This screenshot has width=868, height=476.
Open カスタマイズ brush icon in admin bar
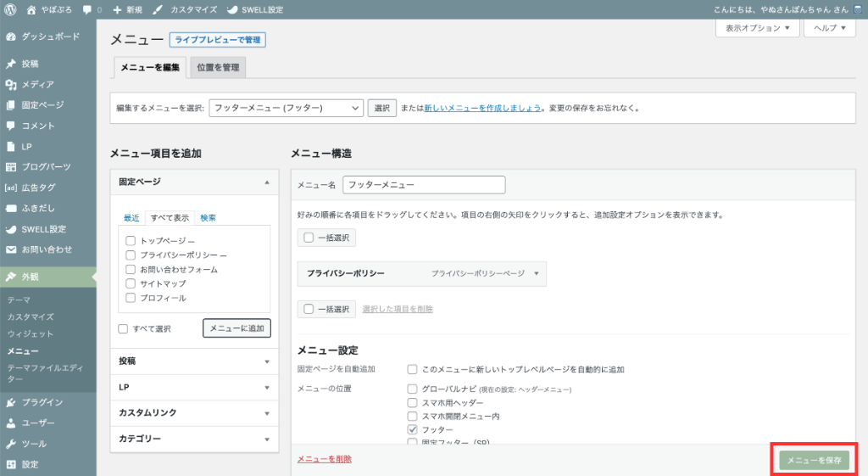click(158, 10)
